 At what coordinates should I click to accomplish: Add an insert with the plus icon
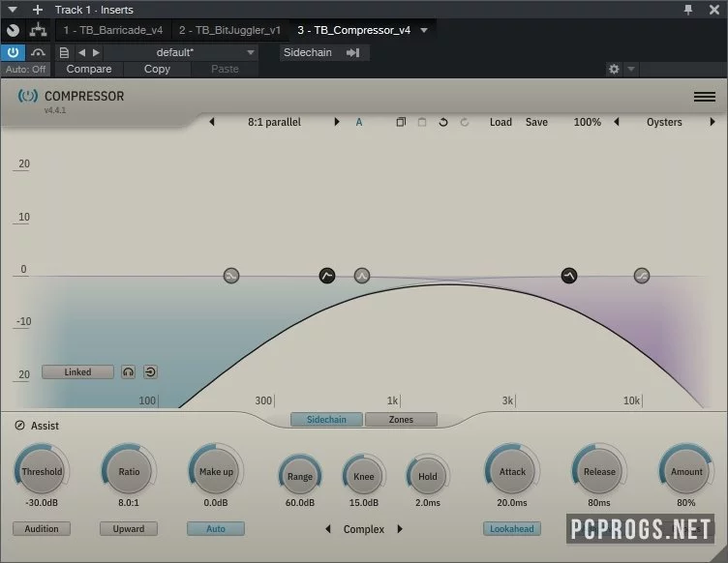coord(38,10)
